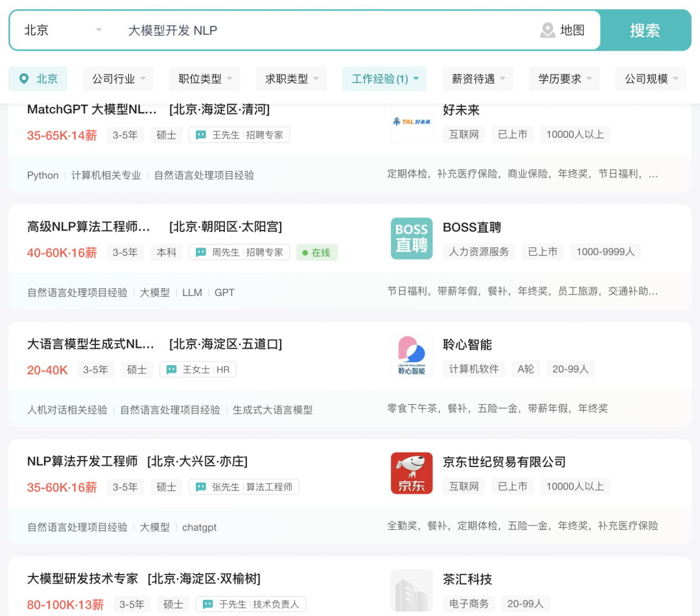The image size is (700, 616).
Task: Click the 人力资源服务 industry tag
Action: point(478,251)
